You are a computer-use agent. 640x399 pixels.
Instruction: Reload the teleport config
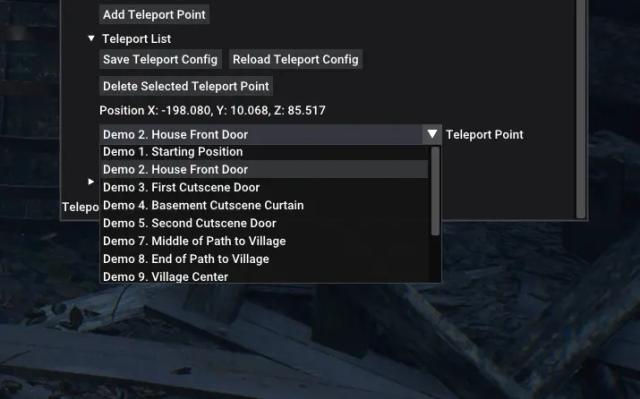(x=296, y=60)
